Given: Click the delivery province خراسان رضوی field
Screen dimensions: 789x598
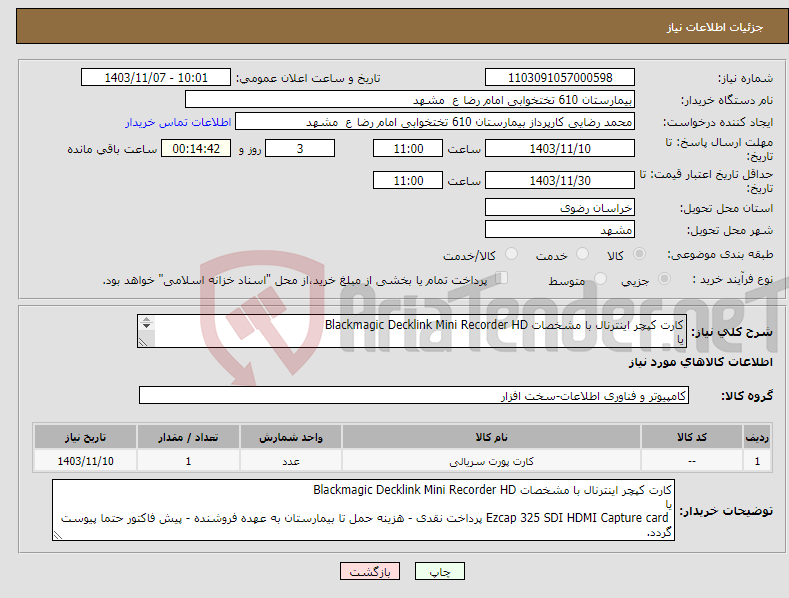Looking at the screenshot, I should [x=560, y=207].
